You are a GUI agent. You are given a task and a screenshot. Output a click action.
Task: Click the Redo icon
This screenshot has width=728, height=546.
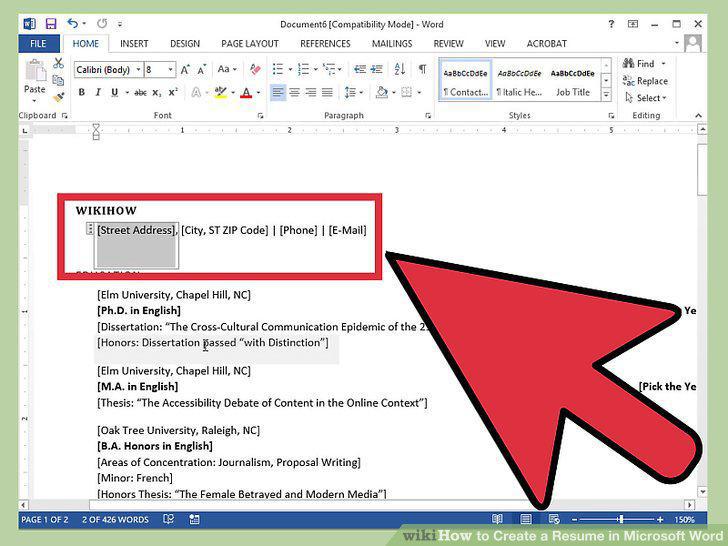(102, 23)
